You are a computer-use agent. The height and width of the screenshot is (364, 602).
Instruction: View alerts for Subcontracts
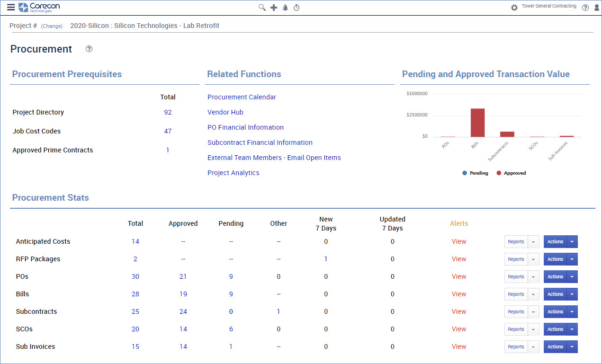pyautogui.click(x=459, y=311)
